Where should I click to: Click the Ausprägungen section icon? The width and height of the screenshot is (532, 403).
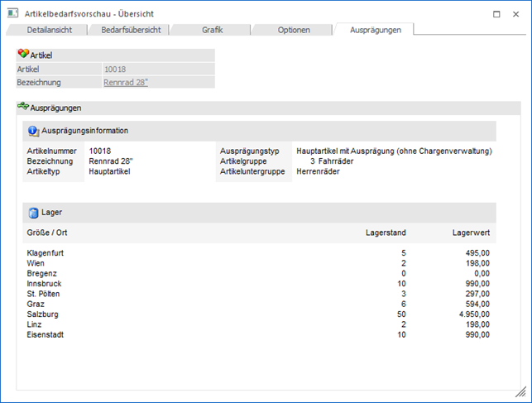pyautogui.click(x=23, y=108)
